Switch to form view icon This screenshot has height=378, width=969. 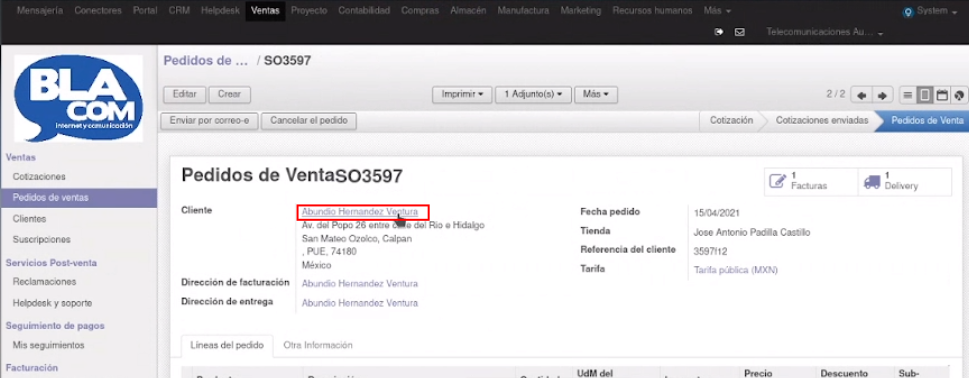tap(925, 95)
